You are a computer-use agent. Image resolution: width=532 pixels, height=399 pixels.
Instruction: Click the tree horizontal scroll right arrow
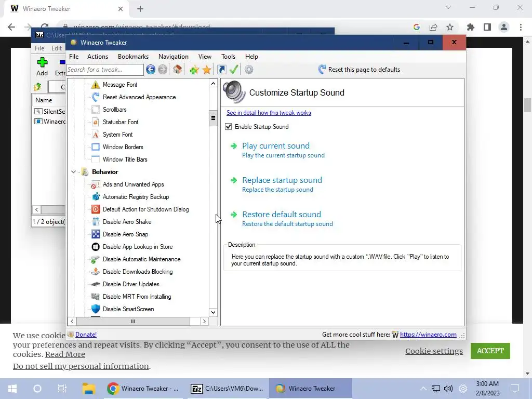click(204, 321)
